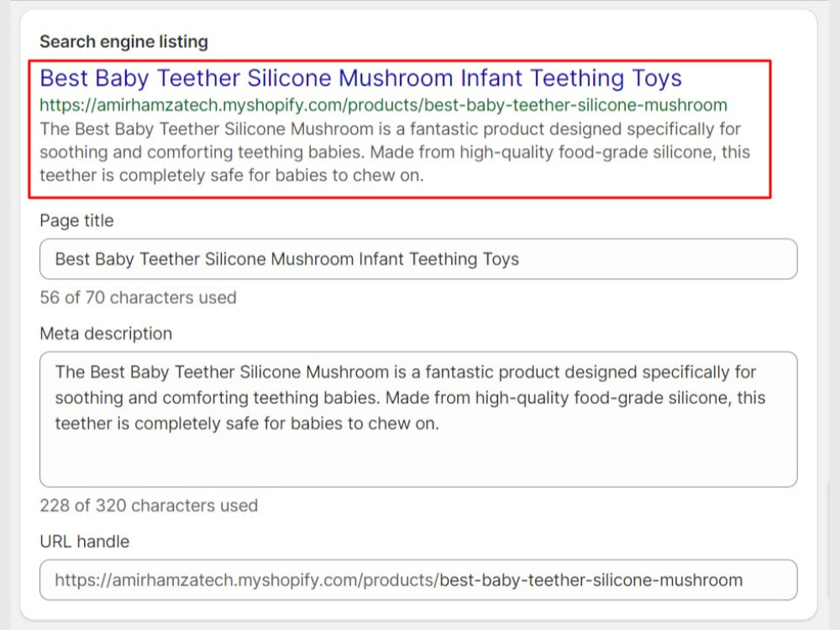Click the Page title field label
840x630 pixels.
(76, 221)
